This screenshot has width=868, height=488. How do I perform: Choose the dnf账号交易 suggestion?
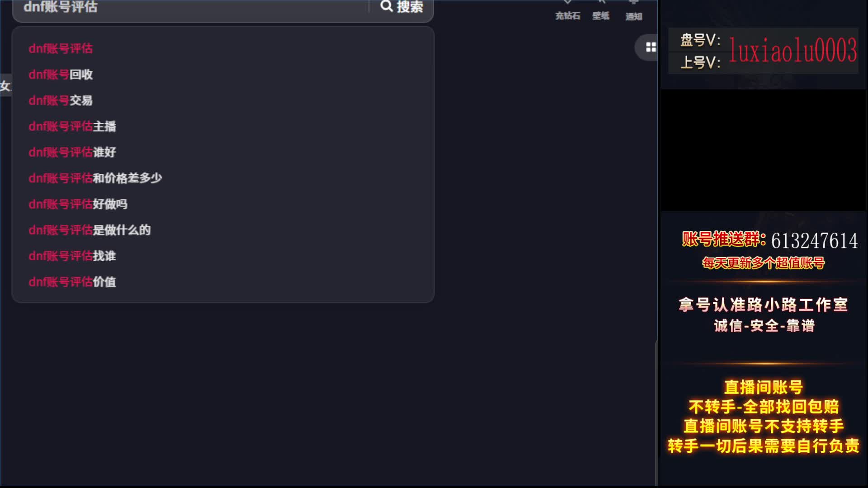coord(61,100)
